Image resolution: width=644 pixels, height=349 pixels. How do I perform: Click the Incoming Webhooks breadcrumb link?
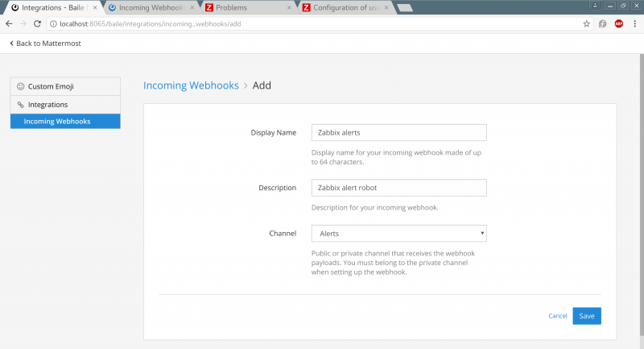[190, 85]
